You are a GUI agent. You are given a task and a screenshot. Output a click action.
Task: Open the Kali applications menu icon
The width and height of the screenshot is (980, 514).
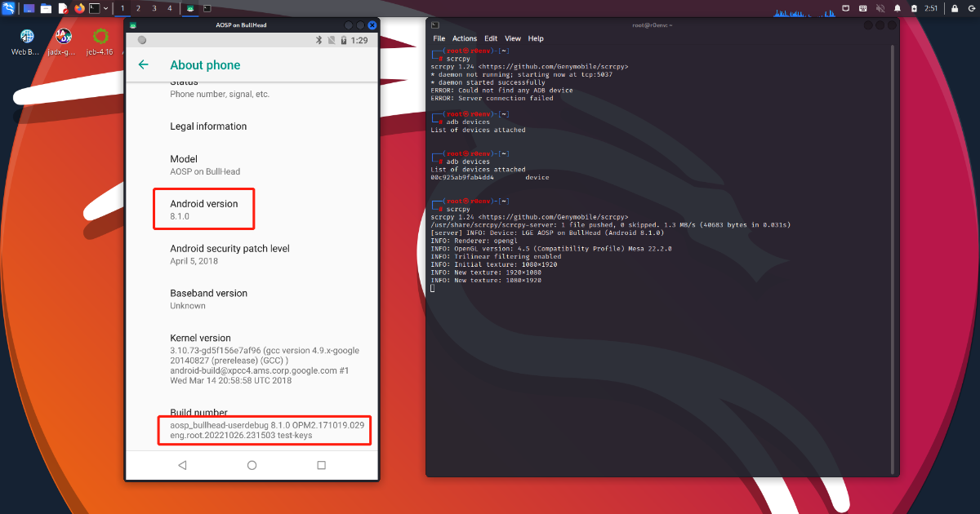[x=9, y=8]
